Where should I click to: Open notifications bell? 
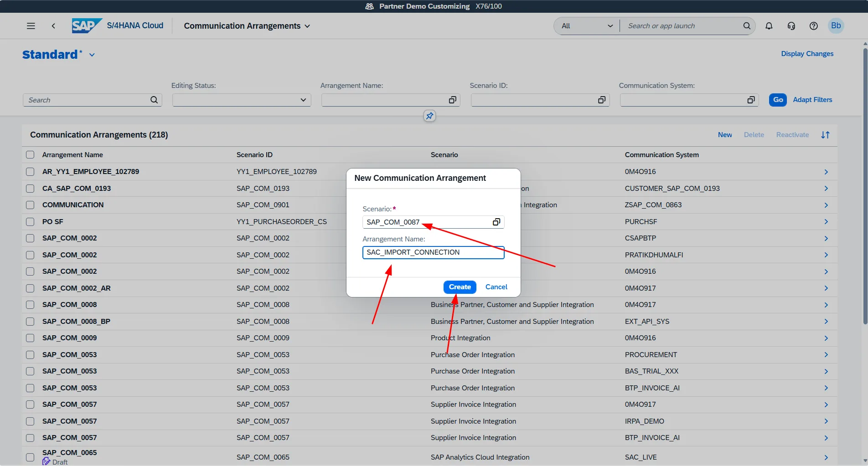pyautogui.click(x=769, y=26)
